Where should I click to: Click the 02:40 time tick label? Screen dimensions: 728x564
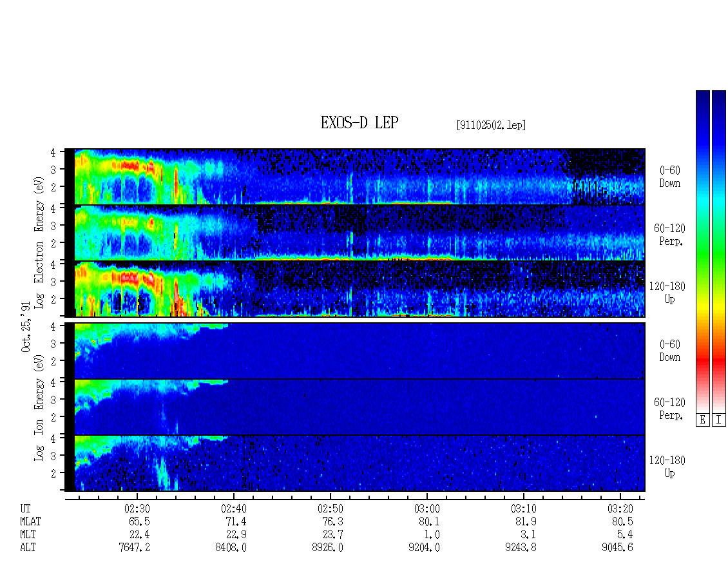[x=233, y=509]
